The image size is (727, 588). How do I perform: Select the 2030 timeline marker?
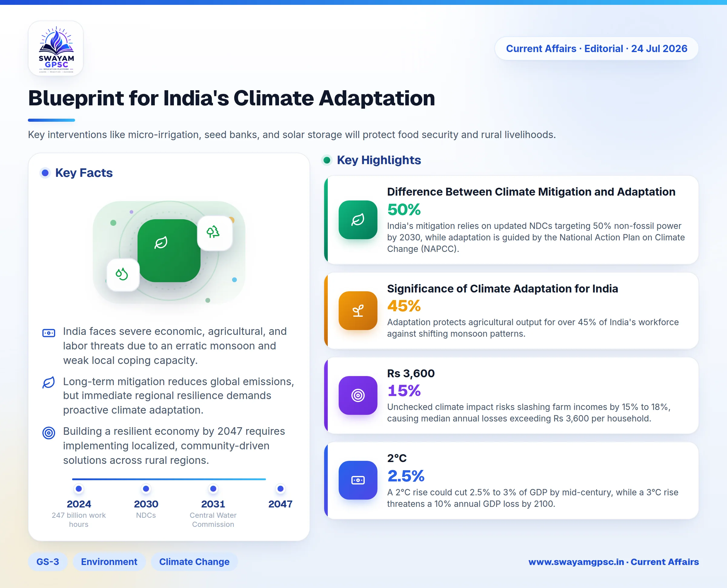tap(146, 489)
